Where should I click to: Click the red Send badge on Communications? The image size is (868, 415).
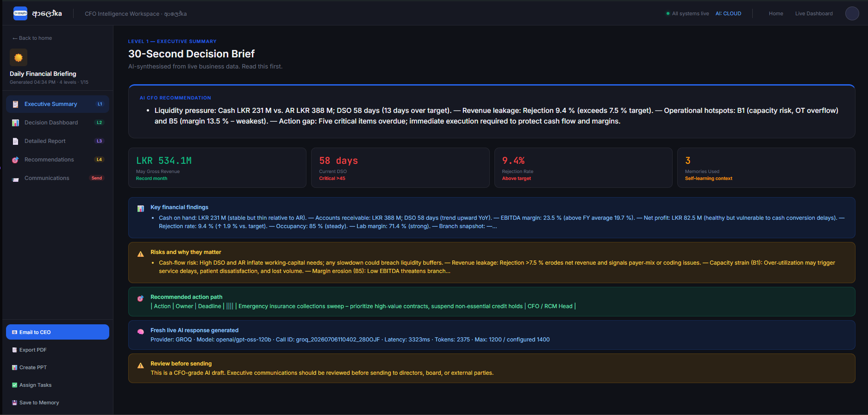click(x=97, y=178)
